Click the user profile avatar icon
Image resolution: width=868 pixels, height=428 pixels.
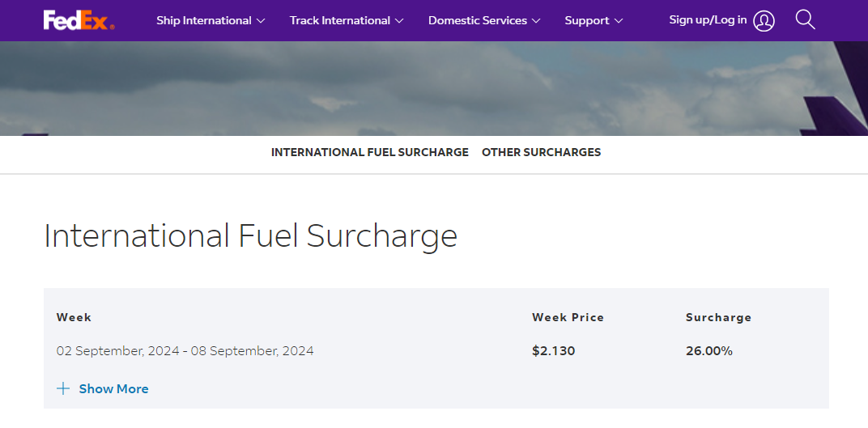click(x=764, y=21)
